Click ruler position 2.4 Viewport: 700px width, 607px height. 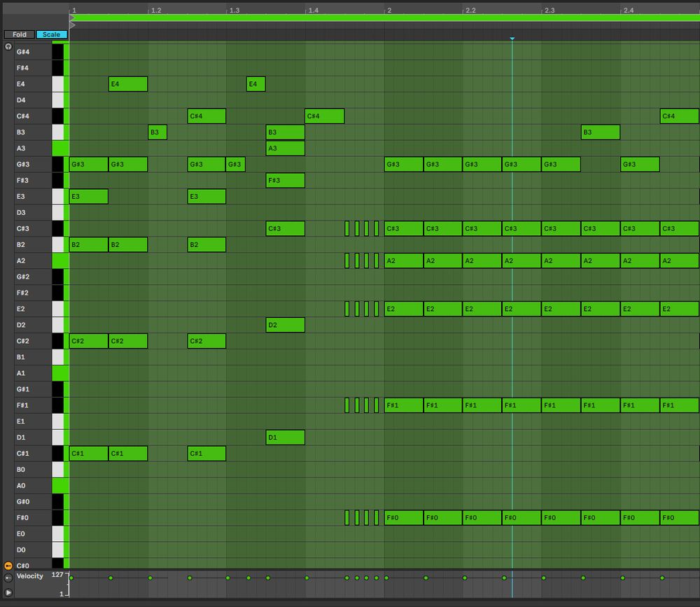tap(629, 10)
